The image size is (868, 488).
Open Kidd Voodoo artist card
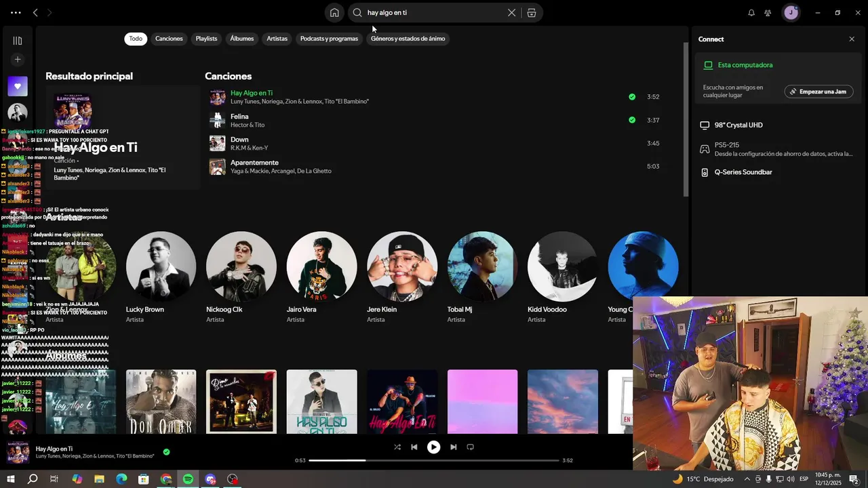coord(562,278)
